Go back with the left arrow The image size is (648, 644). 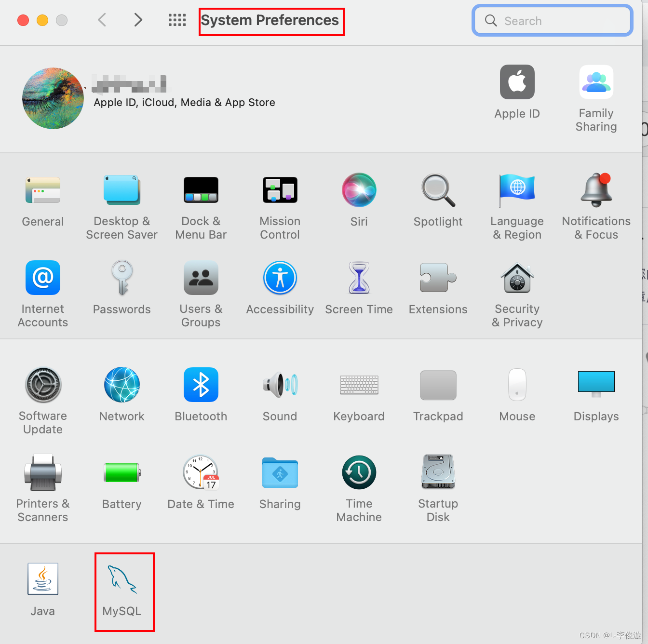[102, 20]
